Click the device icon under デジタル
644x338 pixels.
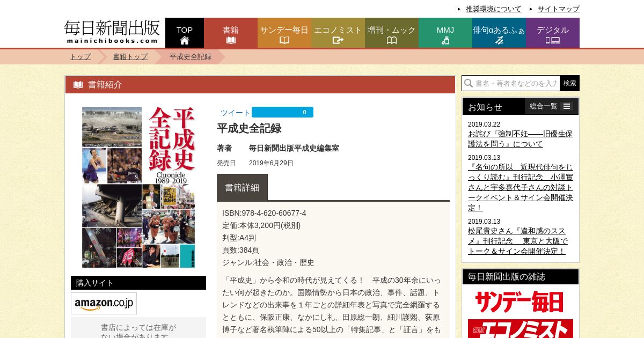click(x=553, y=40)
